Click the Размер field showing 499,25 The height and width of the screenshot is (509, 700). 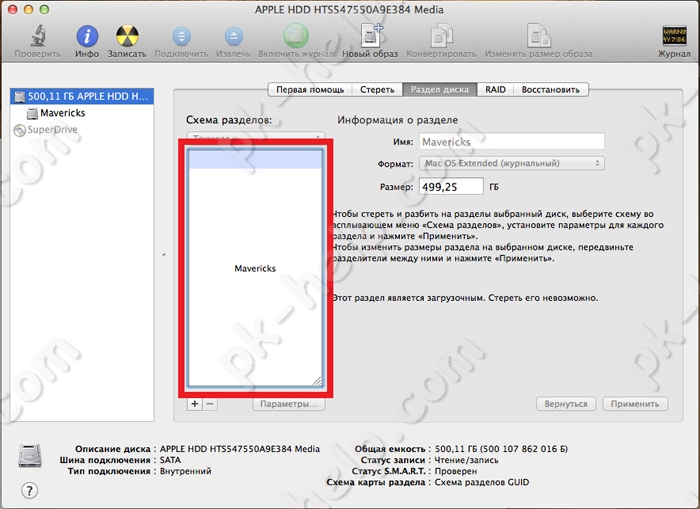click(x=451, y=187)
